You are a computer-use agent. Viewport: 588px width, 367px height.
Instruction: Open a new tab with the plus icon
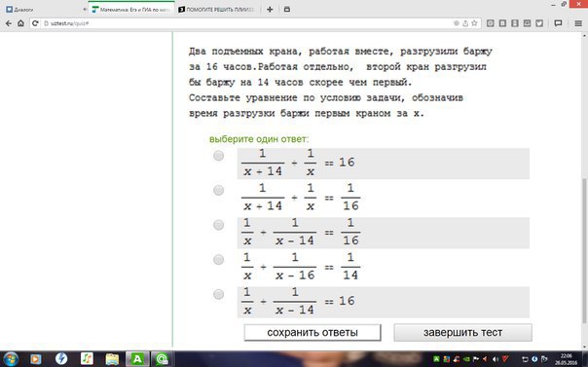click(270, 10)
